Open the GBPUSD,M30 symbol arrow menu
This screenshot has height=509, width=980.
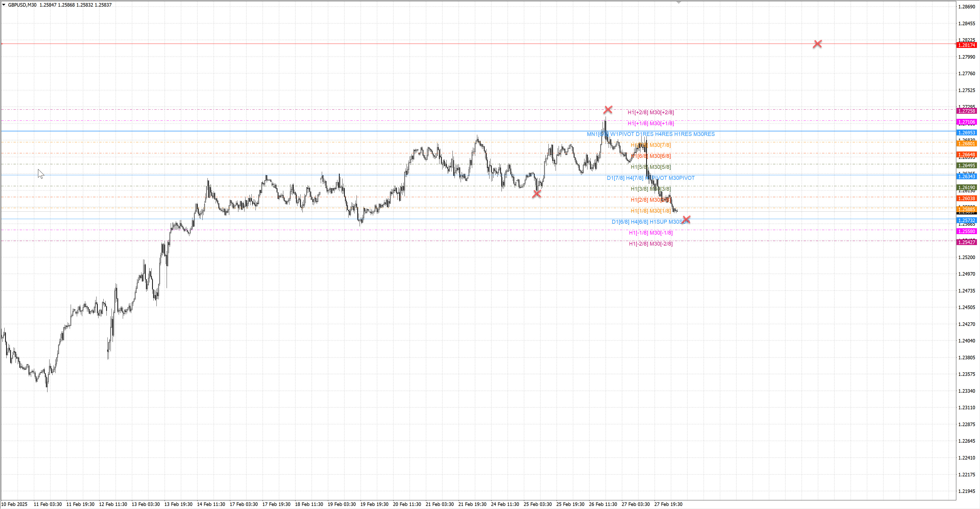pyautogui.click(x=4, y=5)
